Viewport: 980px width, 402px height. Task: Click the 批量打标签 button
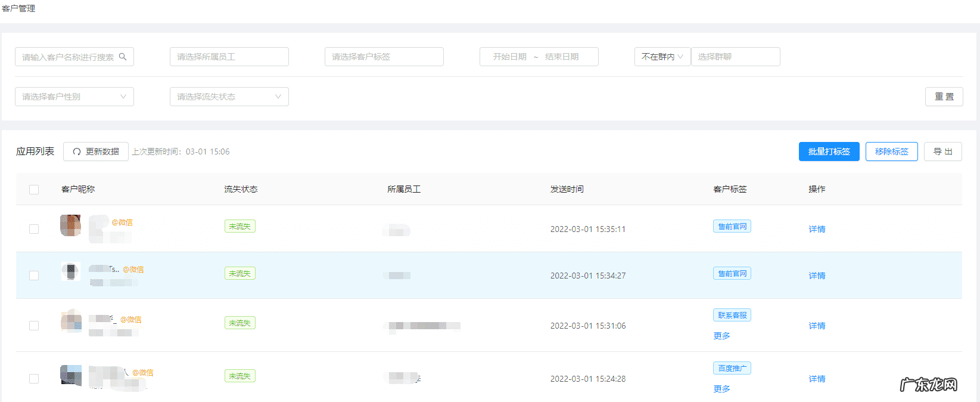829,151
